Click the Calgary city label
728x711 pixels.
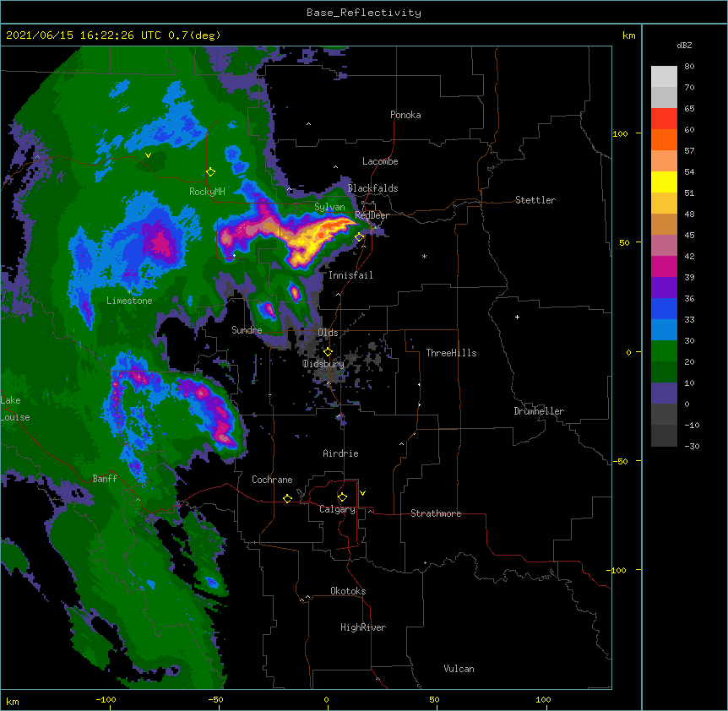pos(337,509)
